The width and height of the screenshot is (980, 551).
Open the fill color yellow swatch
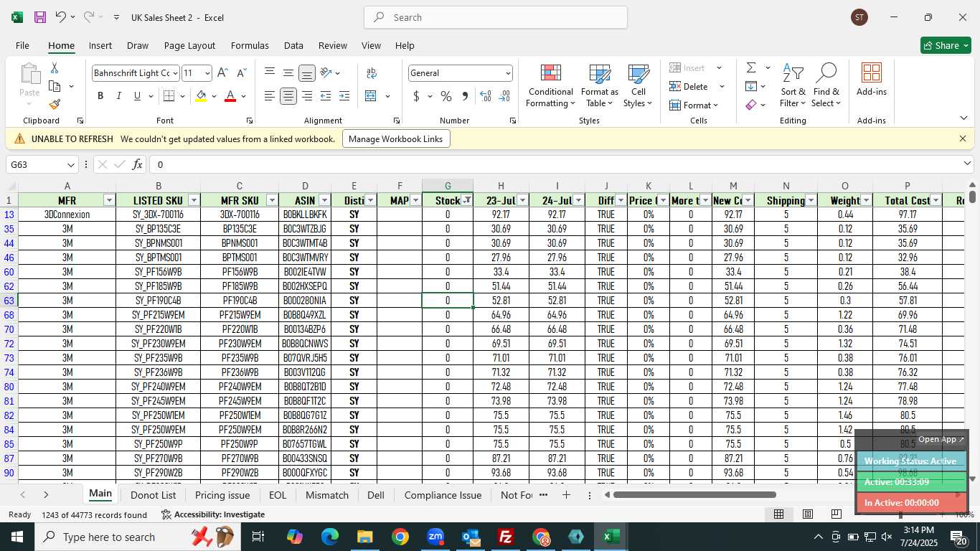202,96
